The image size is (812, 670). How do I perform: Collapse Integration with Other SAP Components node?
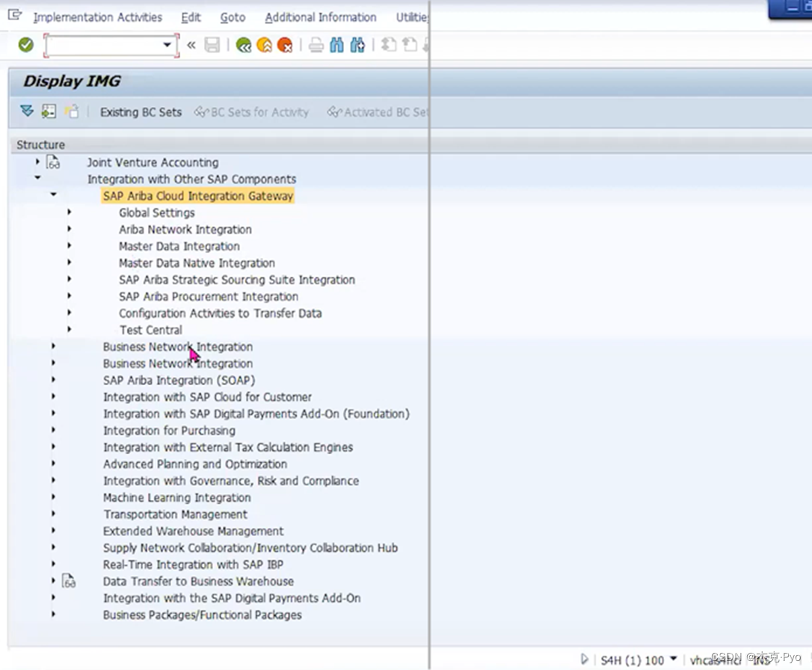[x=37, y=178]
